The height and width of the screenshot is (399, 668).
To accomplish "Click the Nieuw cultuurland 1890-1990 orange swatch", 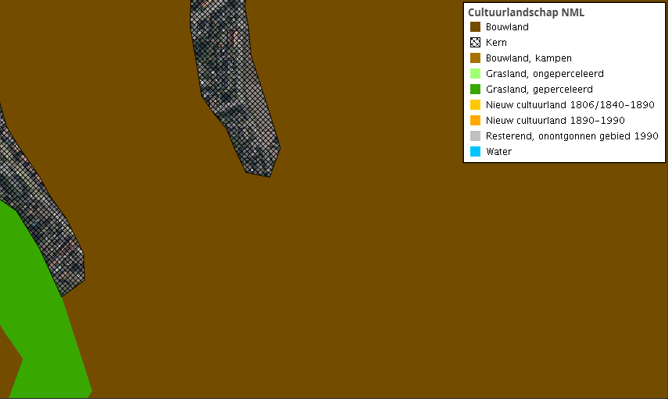I will pyautogui.click(x=475, y=120).
